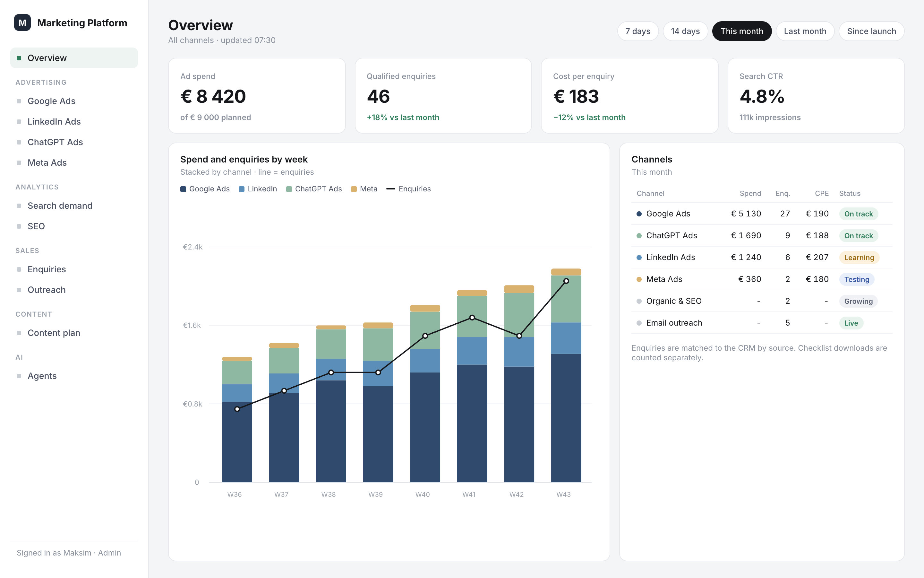Click Organic & SEO channel name
This screenshot has width=924, height=578.
click(x=673, y=301)
